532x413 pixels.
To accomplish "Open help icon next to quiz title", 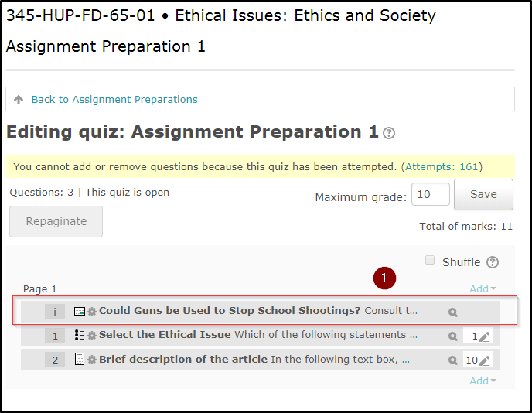I will pyautogui.click(x=389, y=133).
